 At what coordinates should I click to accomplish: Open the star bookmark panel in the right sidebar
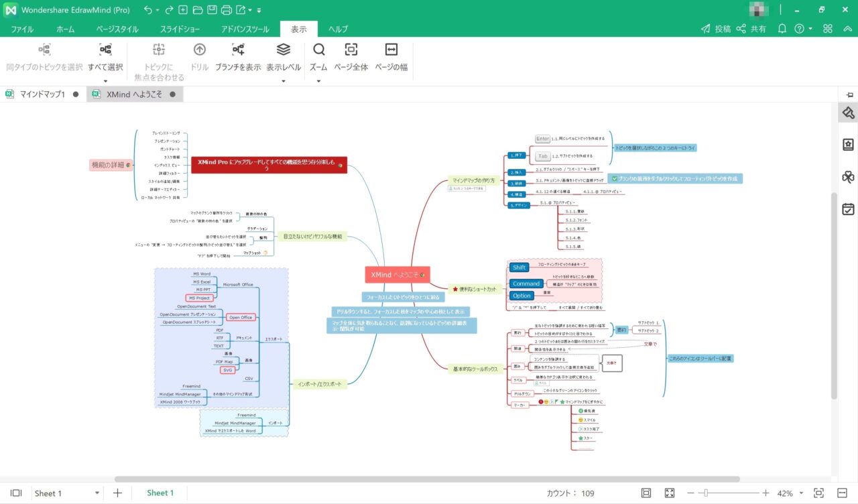pyautogui.click(x=848, y=145)
